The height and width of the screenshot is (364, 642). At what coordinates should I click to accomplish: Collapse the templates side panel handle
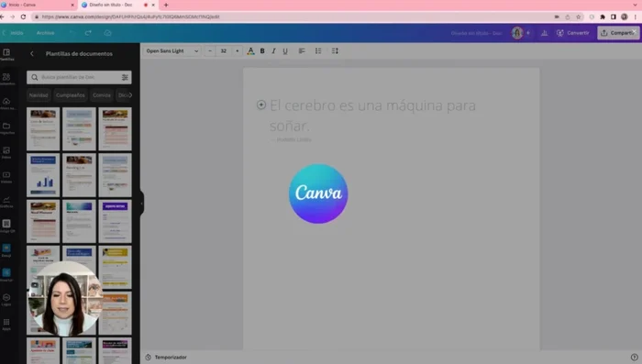[141, 203]
